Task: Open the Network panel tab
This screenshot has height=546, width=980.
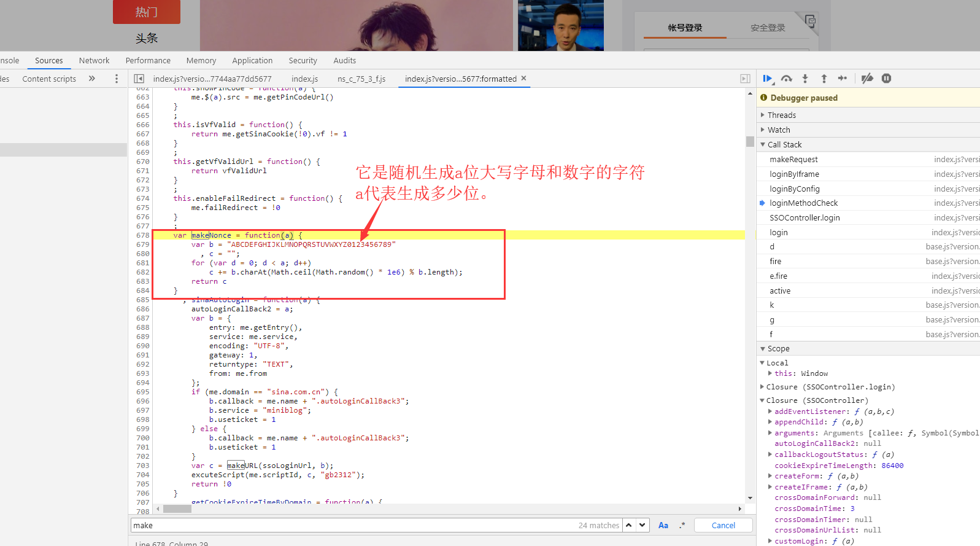Action: point(94,60)
